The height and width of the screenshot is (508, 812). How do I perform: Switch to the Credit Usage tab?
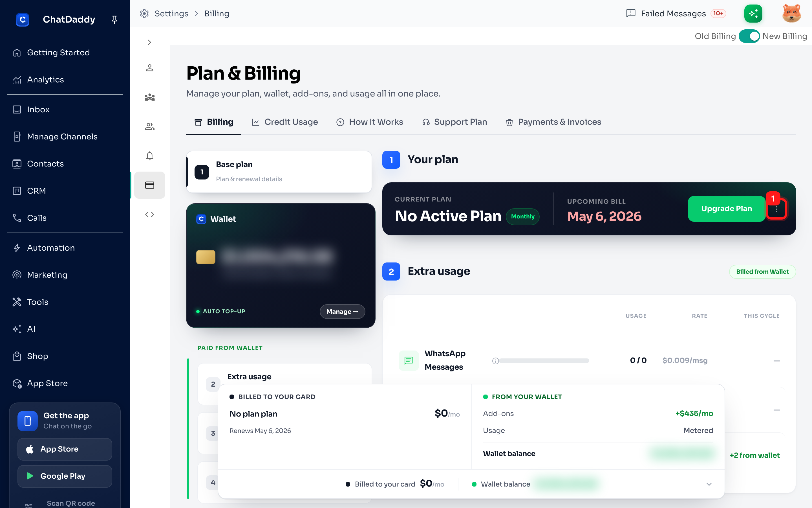coord(284,122)
